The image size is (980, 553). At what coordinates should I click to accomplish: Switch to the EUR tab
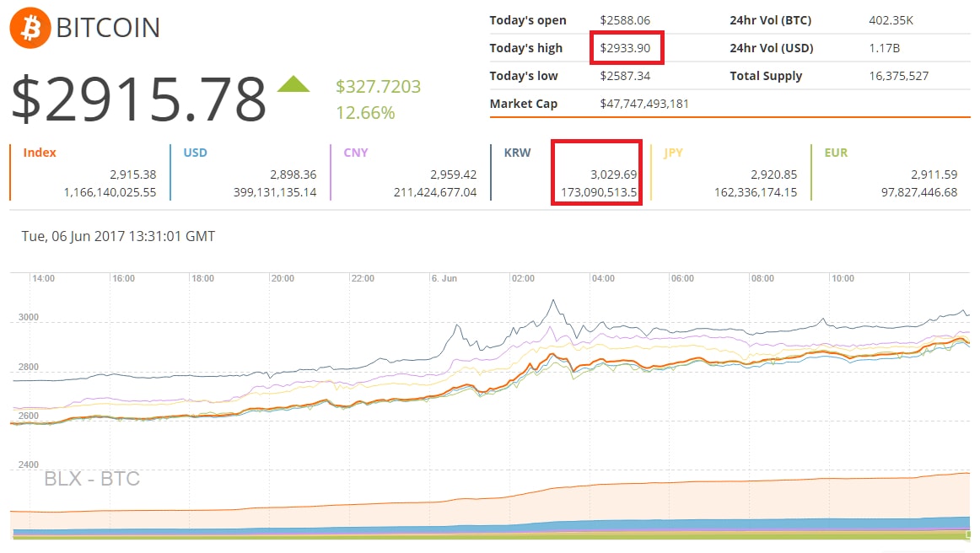[836, 153]
